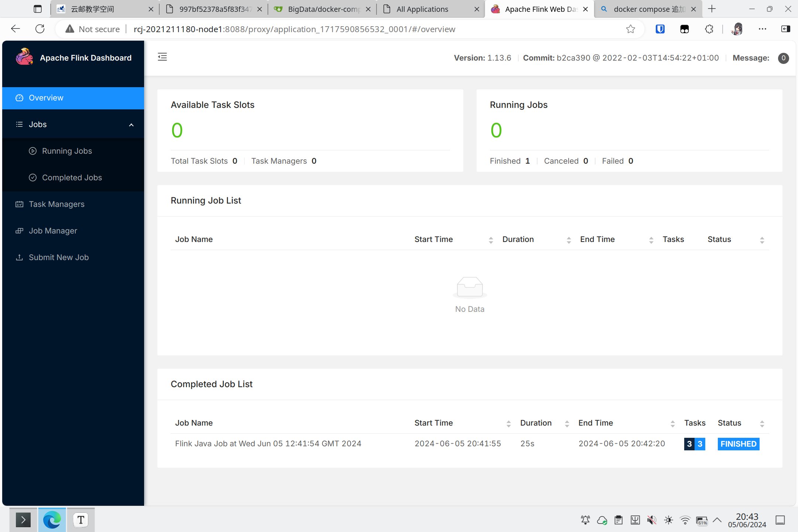Viewport: 798px width, 532px height.
Task: Close the All Applications tab
Action: [x=477, y=9]
